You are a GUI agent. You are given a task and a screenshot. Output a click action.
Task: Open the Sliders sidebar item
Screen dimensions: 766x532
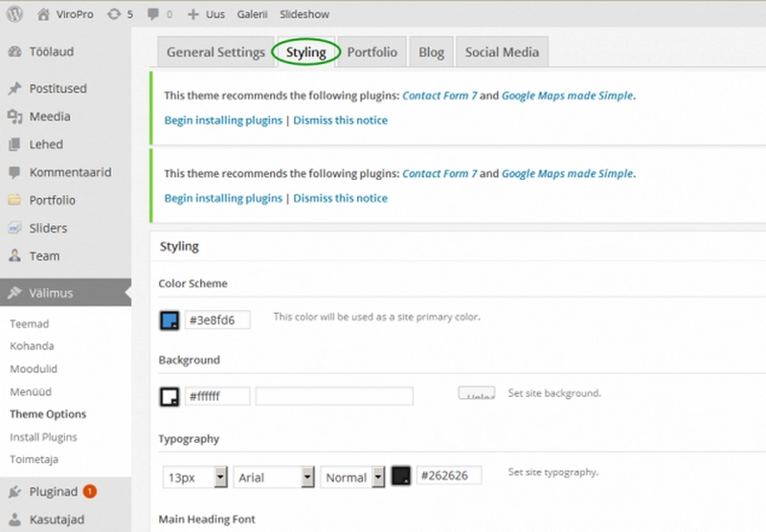[48, 228]
